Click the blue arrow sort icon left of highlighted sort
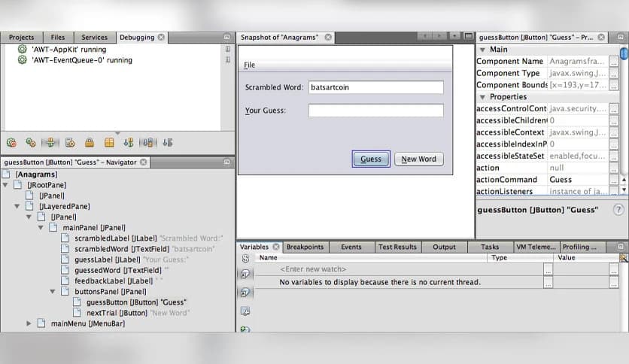Viewport: 629px width, 364px height. click(x=129, y=142)
